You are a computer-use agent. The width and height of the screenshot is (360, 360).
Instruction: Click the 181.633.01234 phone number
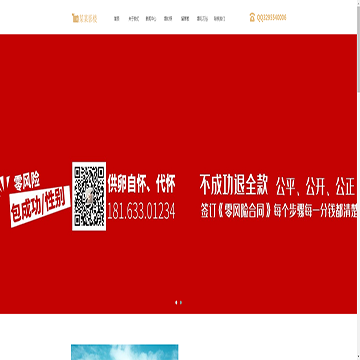pos(141,212)
